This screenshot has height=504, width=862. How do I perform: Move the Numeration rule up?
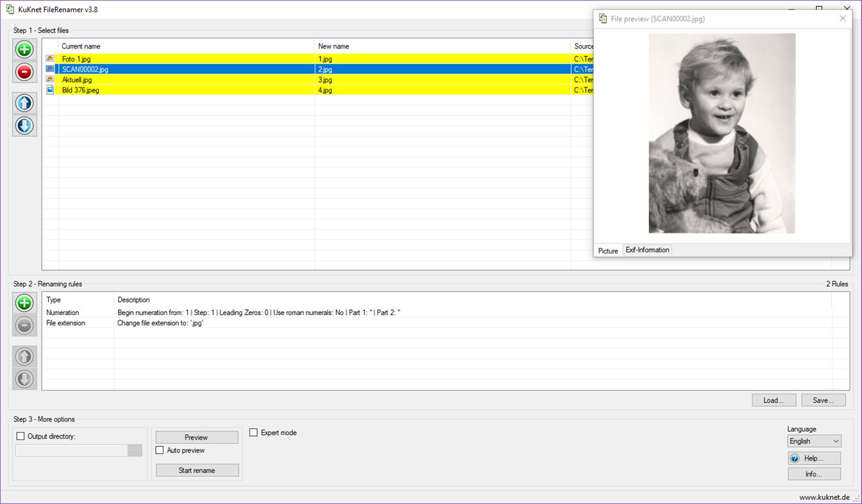click(24, 356)
